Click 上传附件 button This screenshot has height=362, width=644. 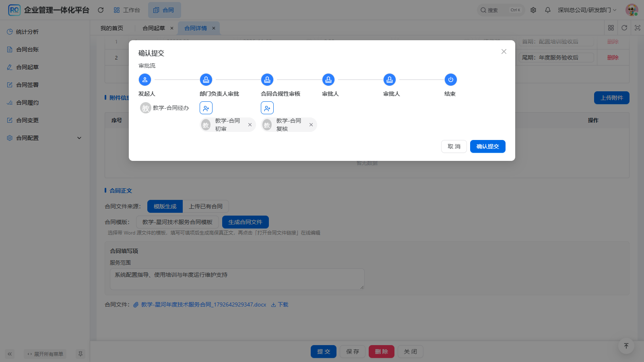tap(612, 98)
